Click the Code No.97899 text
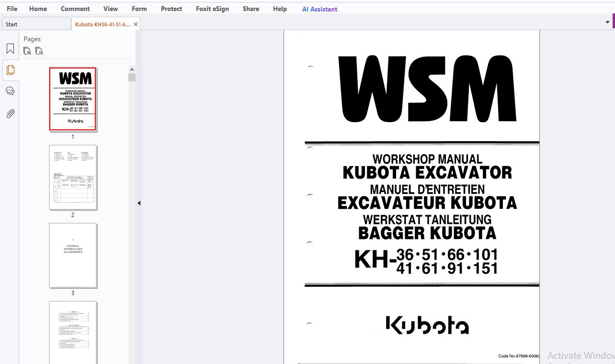This screenshot has height=364, width=615. [519, 356]
